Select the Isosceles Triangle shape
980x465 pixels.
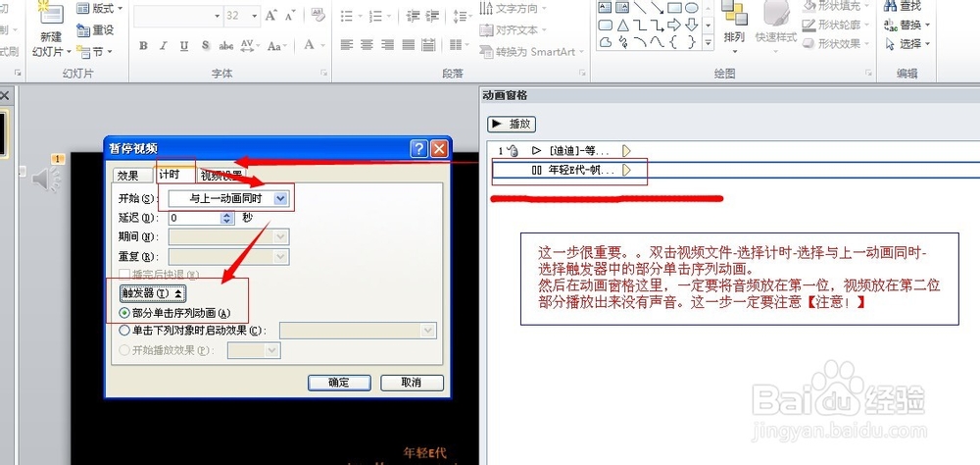622,26
